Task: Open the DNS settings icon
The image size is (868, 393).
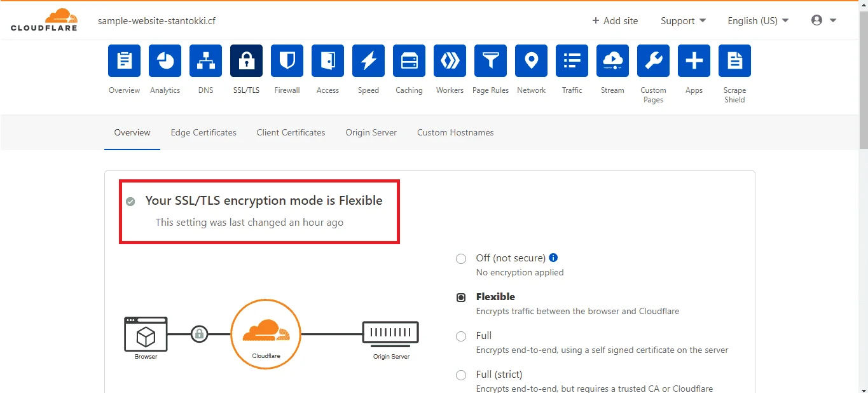Action: click(x=205, y=60)
